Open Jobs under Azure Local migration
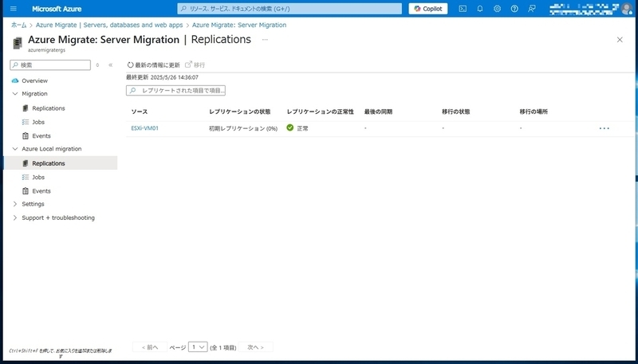The height and width of the screenshot is (364, 638). coord(38,177)
